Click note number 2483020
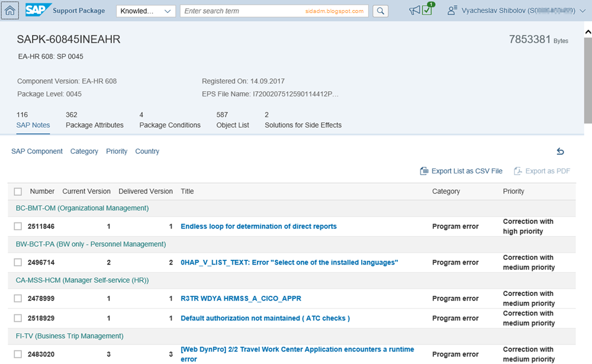The height and width of the screenshot is (364, 592). tap(41, 354)
